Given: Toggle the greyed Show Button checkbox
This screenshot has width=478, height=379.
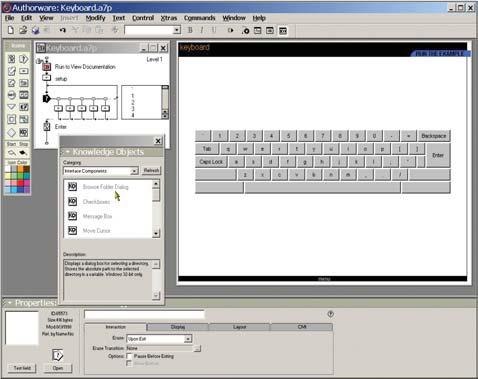Looking at the screenshot, I should [x=129, y=363].
